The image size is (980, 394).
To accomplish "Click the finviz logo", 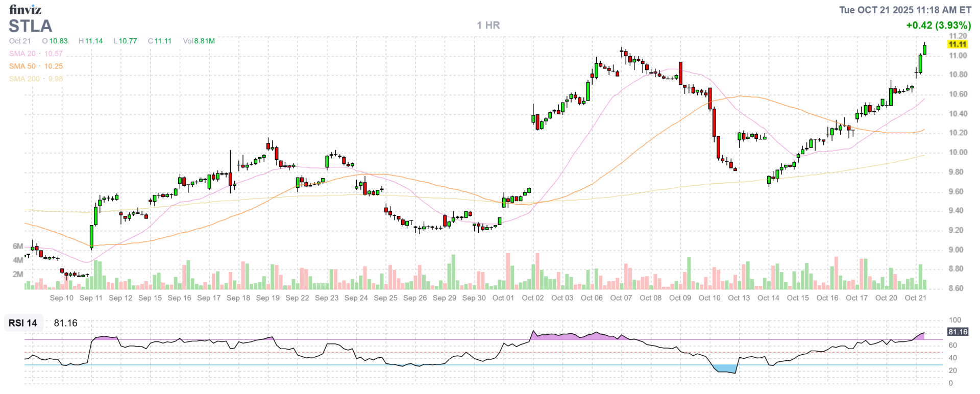I will (25, 9).
